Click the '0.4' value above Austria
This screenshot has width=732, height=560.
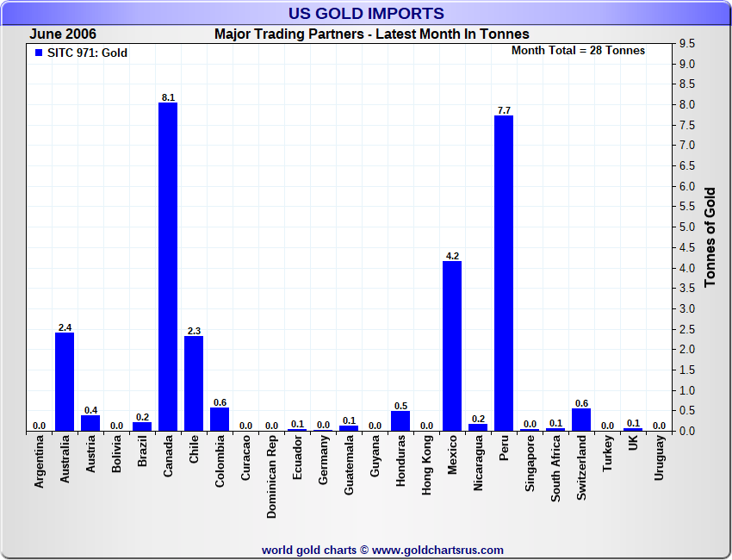91,410
